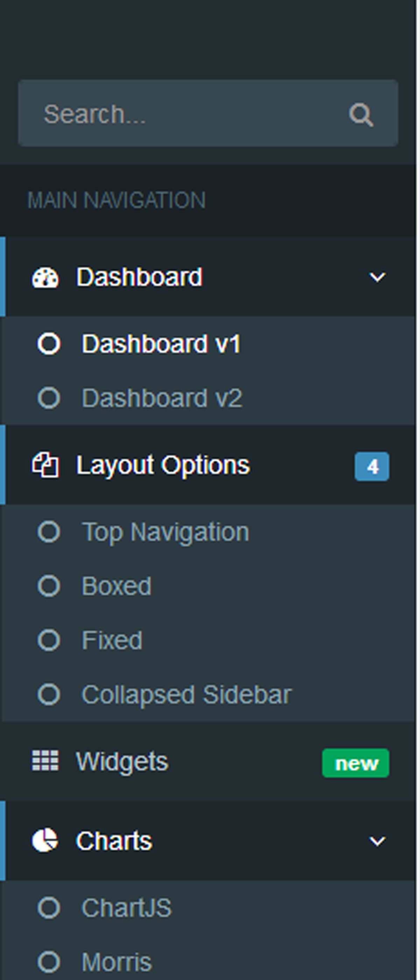This screenshot has height=980, width=420.
Task: Collapse the Charts menu chevron
Action: (x=377, y=841)
